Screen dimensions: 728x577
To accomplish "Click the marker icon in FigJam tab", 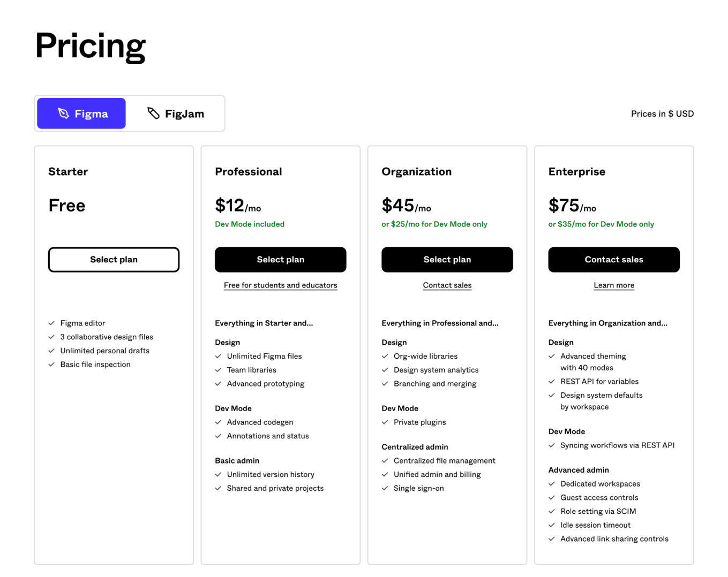I will coord(153,113).
